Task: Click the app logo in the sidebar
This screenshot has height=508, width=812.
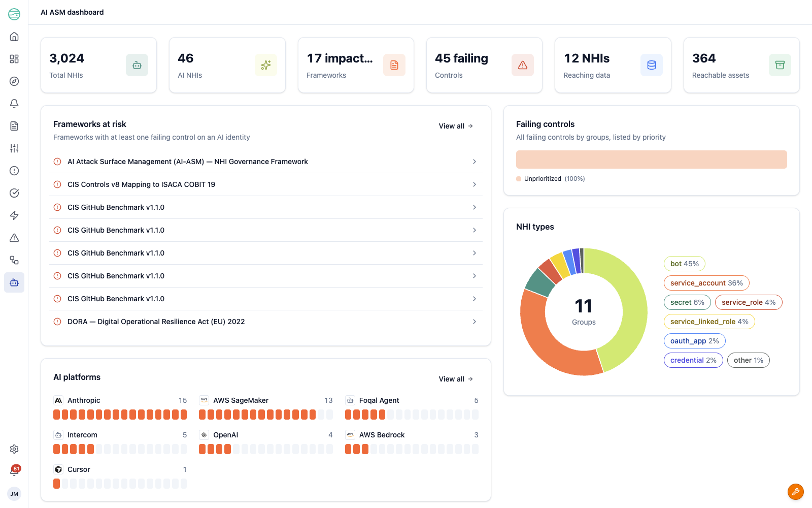Action: click(x=14, y=14)
